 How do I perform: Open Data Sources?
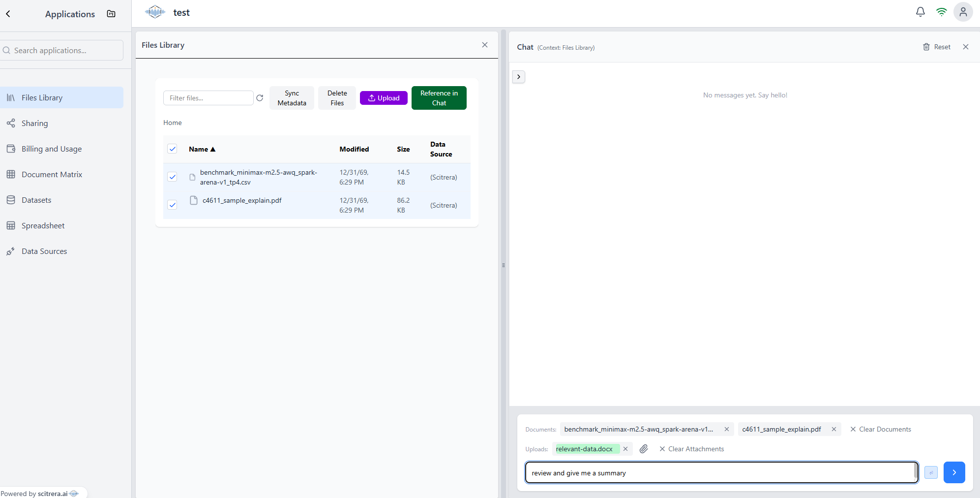tap(61, 251)
